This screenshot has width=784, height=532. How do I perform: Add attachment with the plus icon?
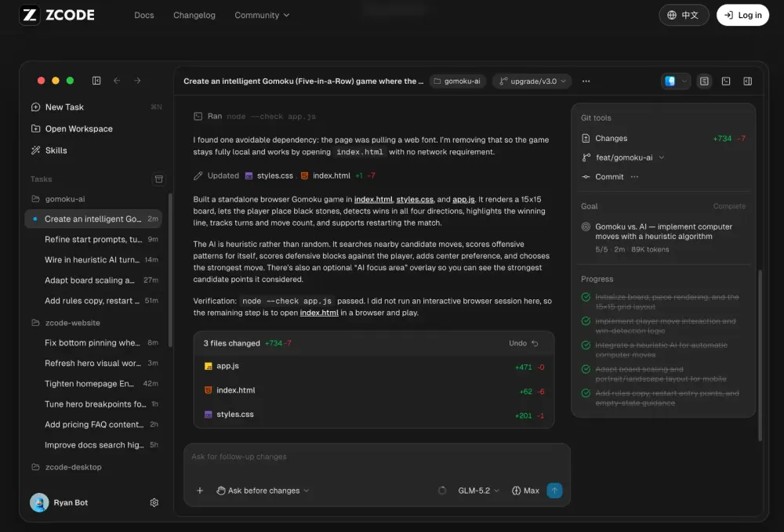pos(199,490)
